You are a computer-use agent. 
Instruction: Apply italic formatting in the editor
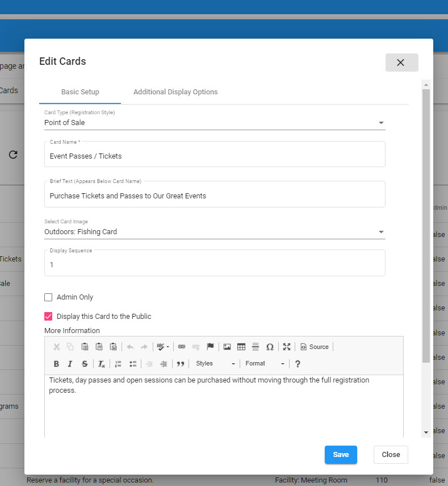coord(70,364)
